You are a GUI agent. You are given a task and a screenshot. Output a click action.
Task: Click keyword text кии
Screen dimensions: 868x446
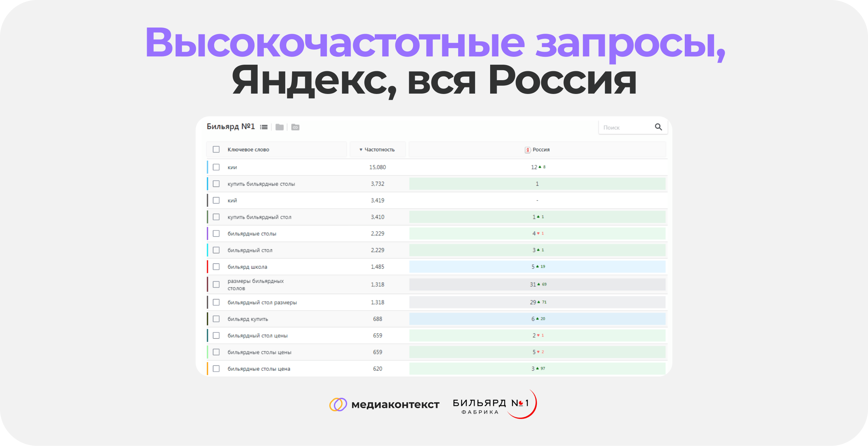tap(232, 167)
